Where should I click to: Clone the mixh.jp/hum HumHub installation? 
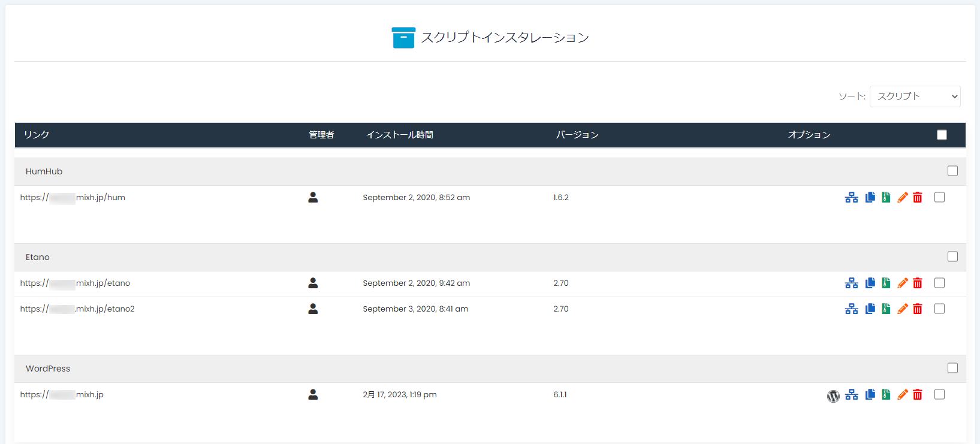click(870, 197)
